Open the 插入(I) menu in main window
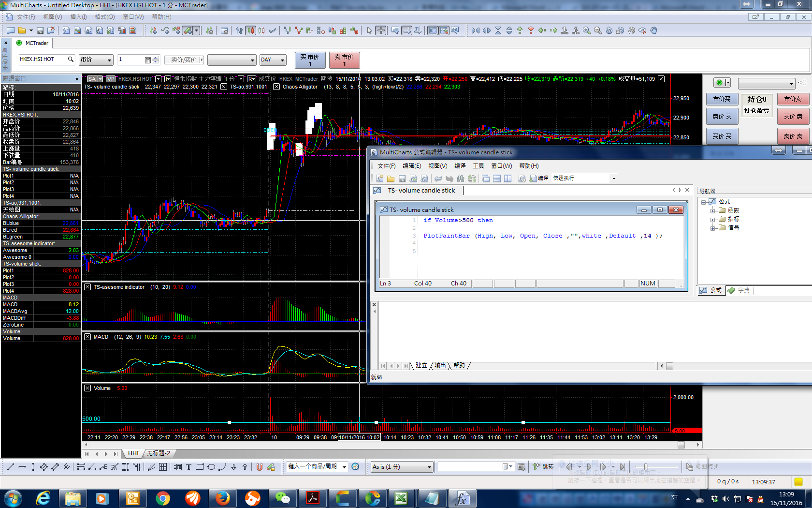 pyautogui.click(x=78, y=17)
